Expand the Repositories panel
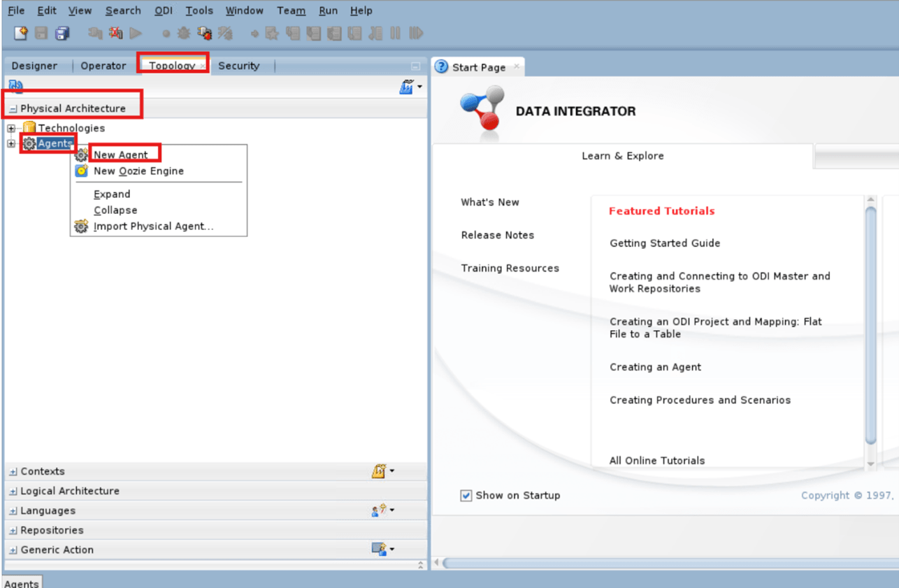Viewport: 899px width, 588px height. [12, 529]
